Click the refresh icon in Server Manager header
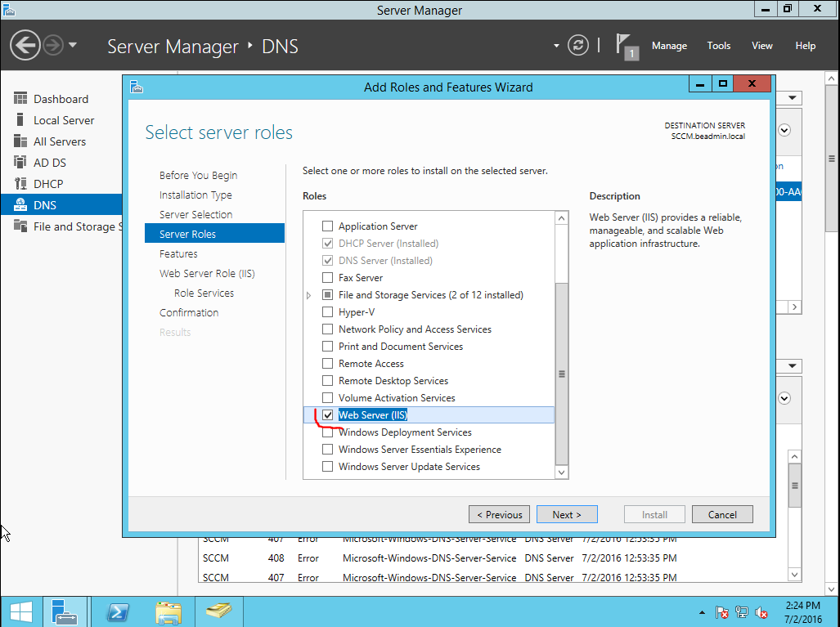 [x=578, y=46]
